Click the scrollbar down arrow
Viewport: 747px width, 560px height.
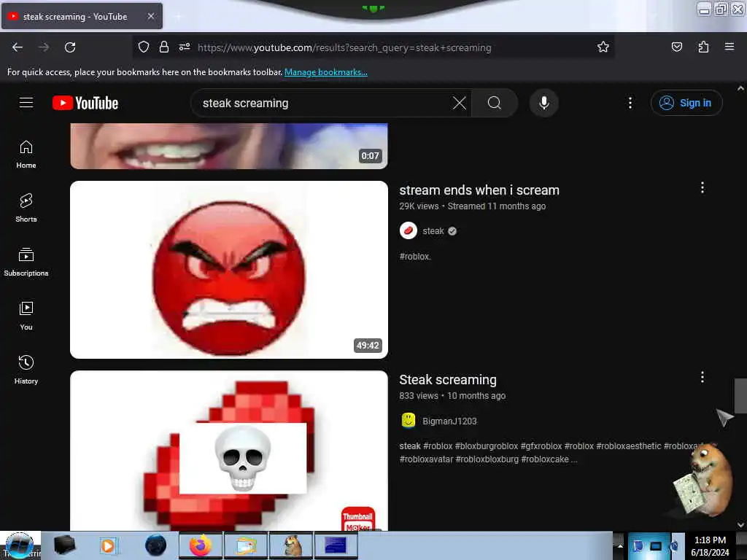(740, 524)
